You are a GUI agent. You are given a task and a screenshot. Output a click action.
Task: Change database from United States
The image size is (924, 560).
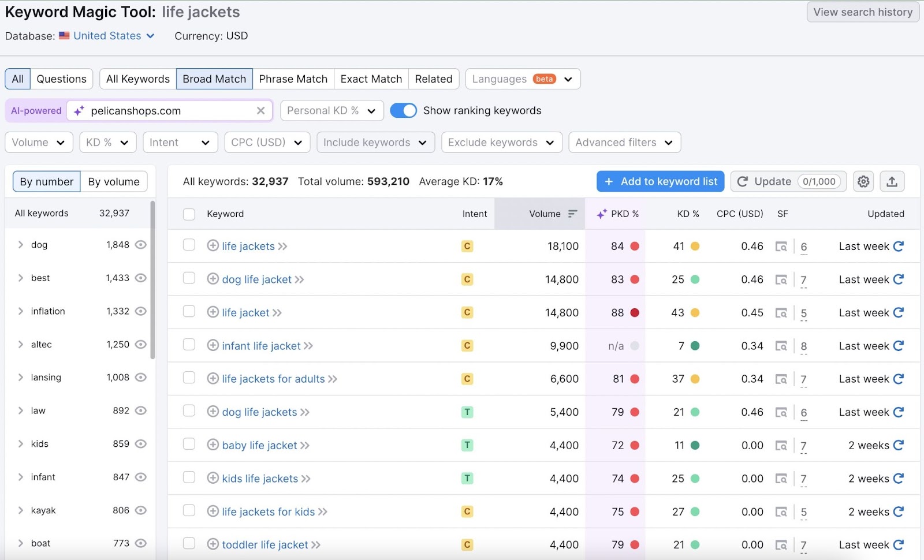point(107,36)
